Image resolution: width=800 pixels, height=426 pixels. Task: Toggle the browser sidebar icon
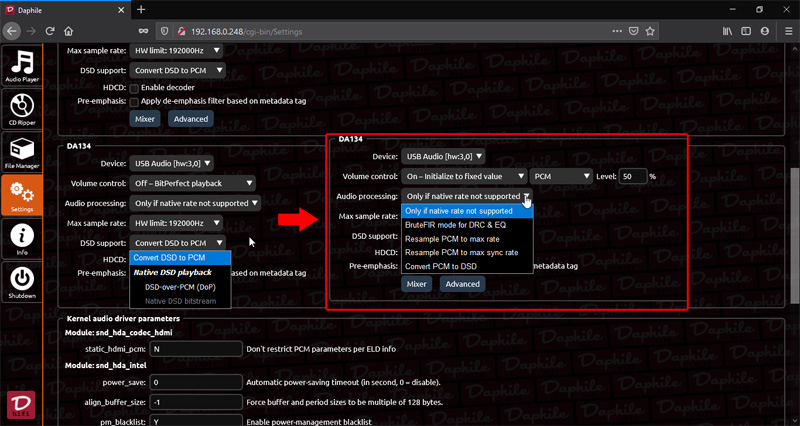coord(746,31)
